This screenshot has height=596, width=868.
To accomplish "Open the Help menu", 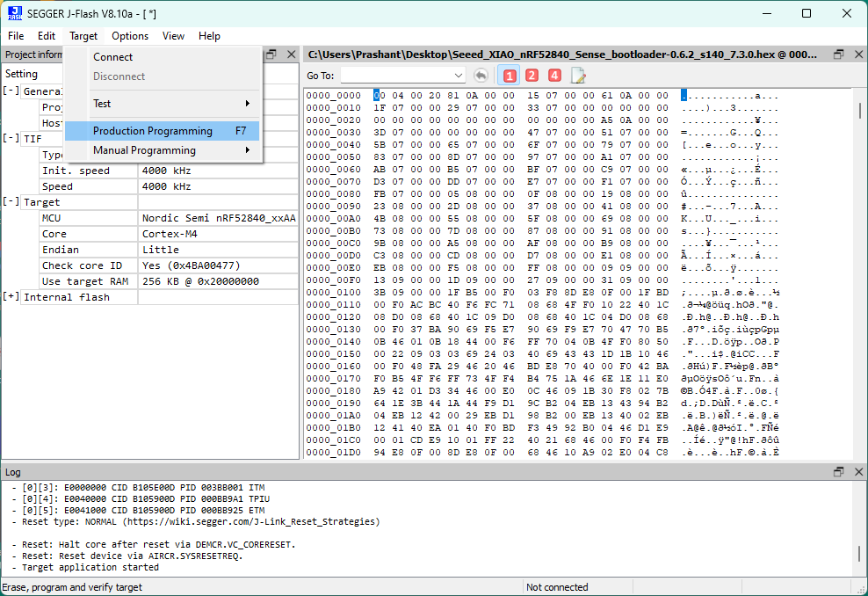I will [209, 36].
